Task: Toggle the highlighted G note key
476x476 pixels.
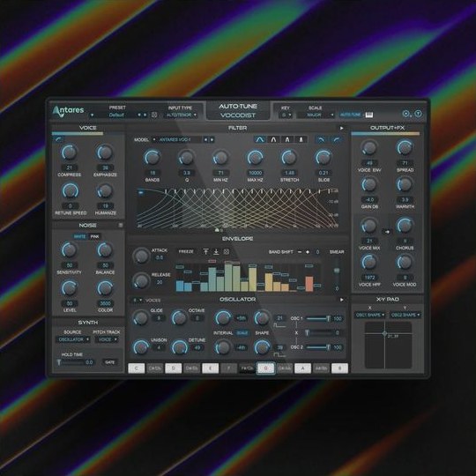Action: pyautogui.click(x=265, y=368)
